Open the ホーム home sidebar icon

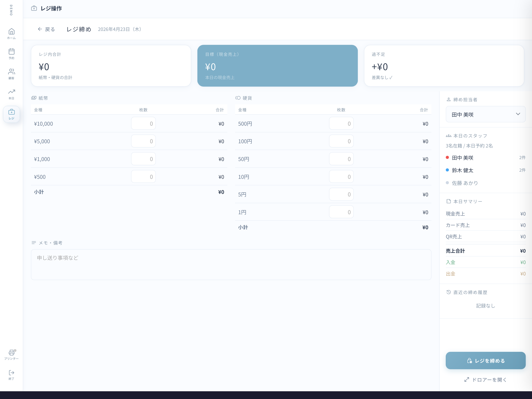[x=11, y=34]
